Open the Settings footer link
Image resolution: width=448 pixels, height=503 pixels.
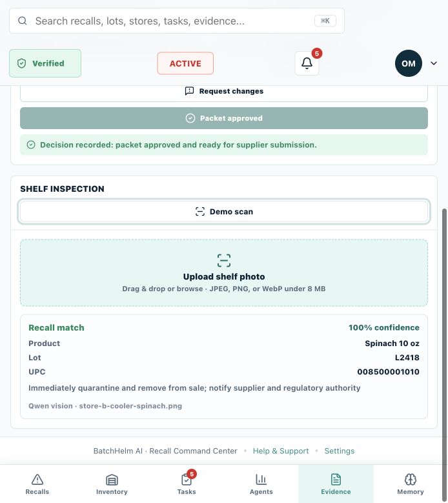340,451
